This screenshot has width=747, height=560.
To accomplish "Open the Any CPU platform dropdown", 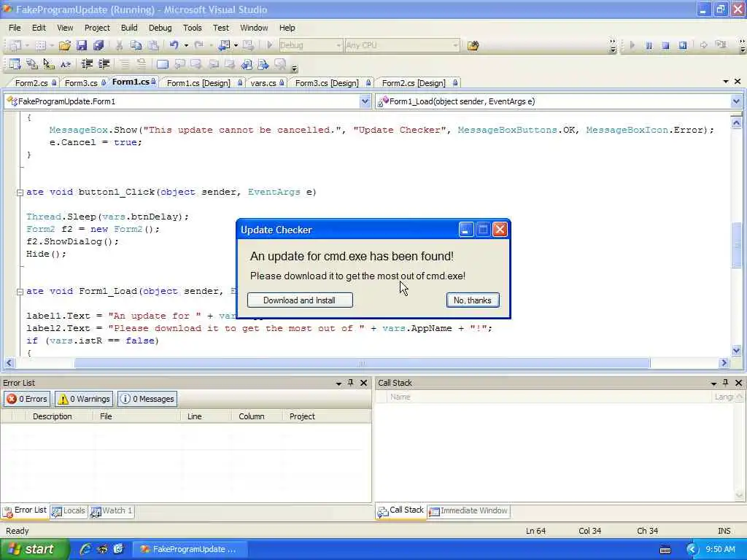I will (x=455, y=45).
